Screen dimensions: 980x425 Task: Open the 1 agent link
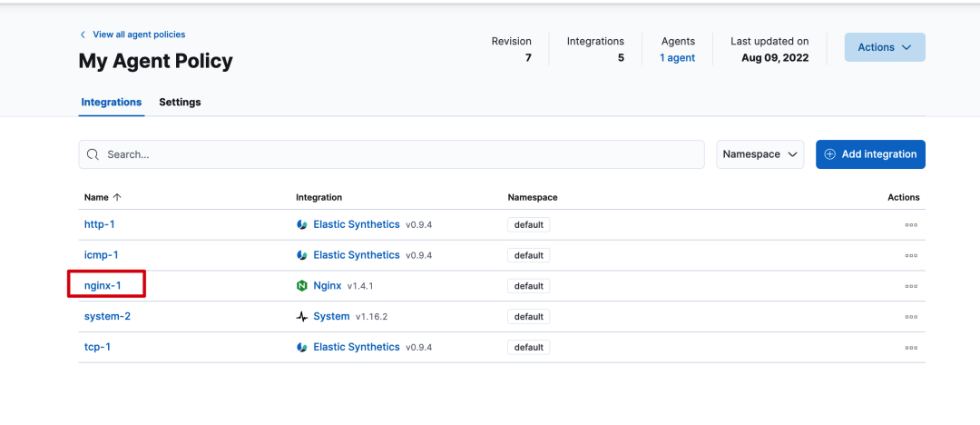[677, 58]
